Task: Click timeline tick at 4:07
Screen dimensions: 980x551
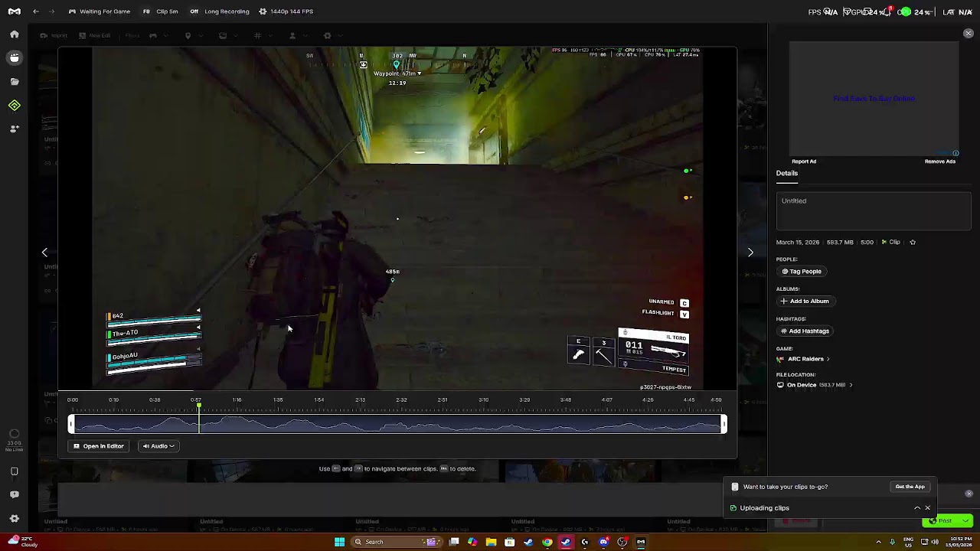Action: pyautogui.click(x=606, y=399)
